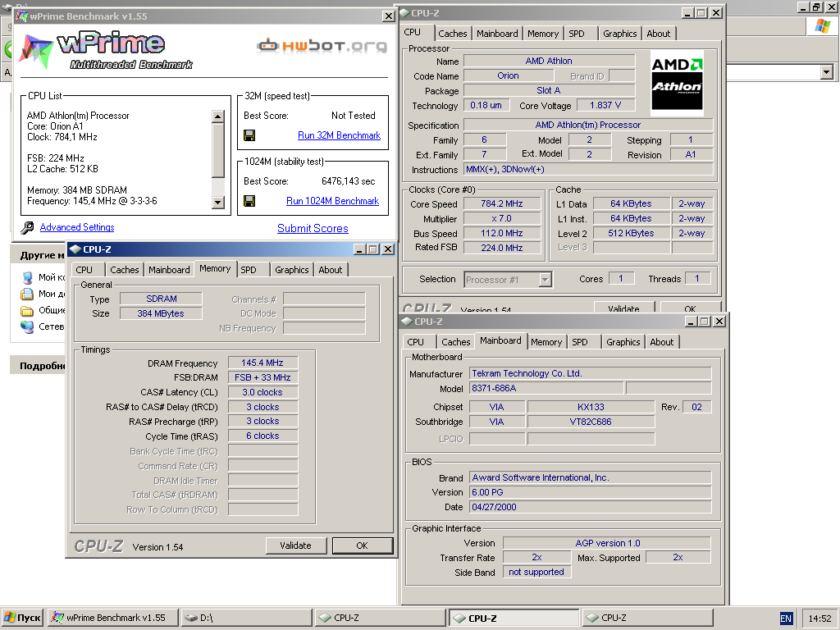This screenshot has height=630, width=840.
Task: Click the My Documents icon in Explorer sidebar
Action: click(x=27, y=294)
